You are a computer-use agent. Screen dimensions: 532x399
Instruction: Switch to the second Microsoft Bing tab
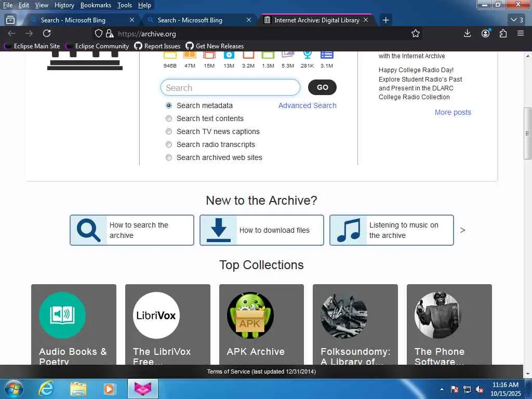(198, 20)
